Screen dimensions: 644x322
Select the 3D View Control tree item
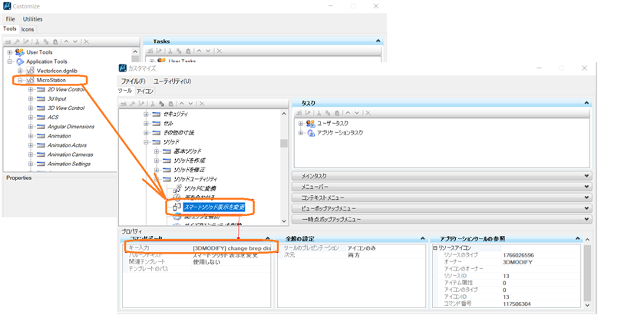[x=66, y=108]
